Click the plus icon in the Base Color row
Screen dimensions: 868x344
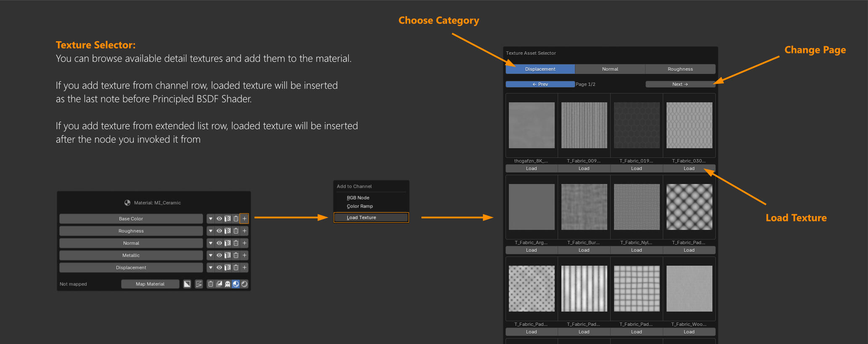click(244, 219)
